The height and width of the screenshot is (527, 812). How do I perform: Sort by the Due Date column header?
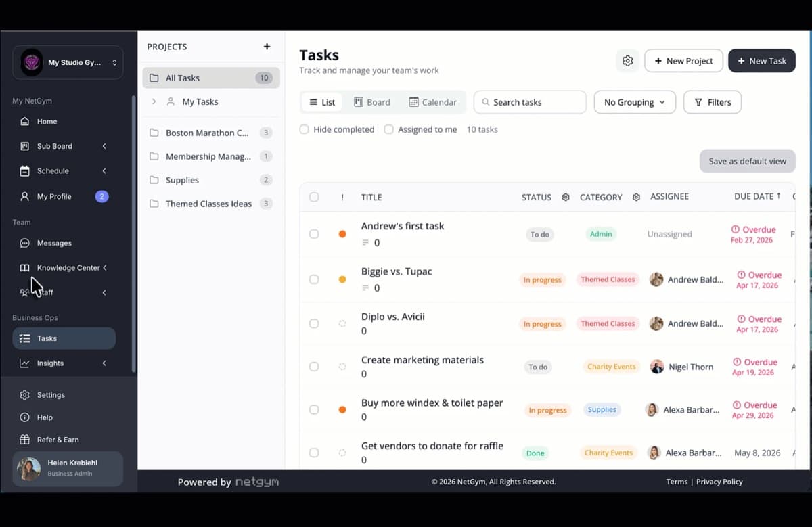757,196
